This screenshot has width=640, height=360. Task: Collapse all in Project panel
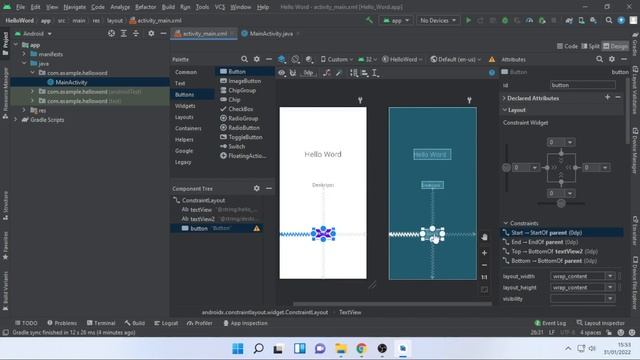pyautogui.click(x=136, y=33)
